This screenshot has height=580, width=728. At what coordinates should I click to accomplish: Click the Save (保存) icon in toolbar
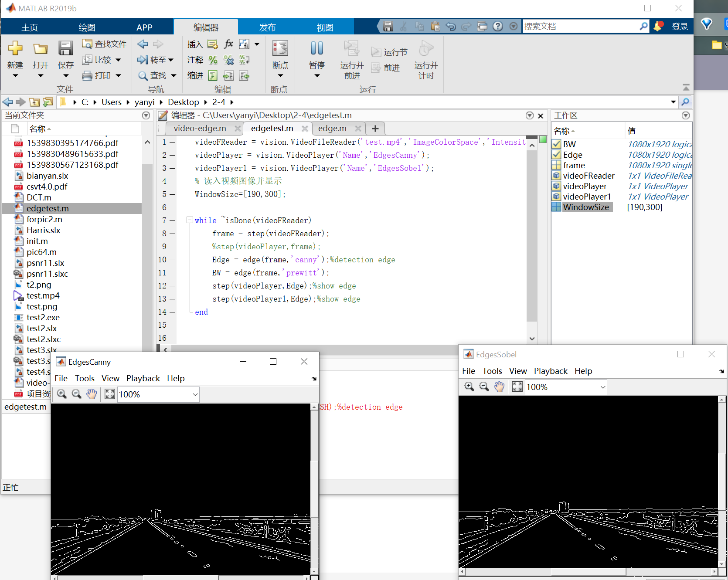point(65,48)
